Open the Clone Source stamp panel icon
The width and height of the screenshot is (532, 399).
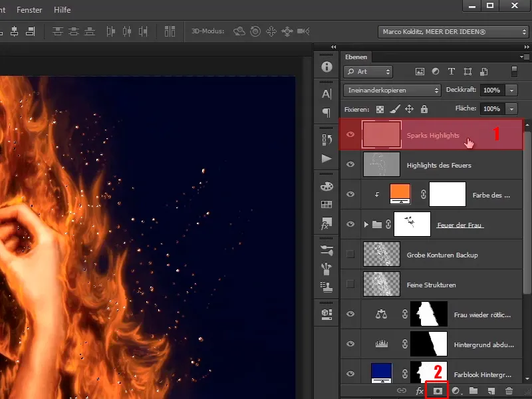pyautogui.click(x=327, y=287)
